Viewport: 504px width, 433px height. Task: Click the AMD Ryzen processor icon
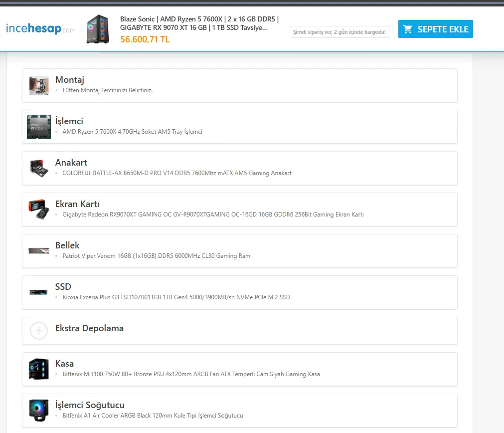pos(39,127)
